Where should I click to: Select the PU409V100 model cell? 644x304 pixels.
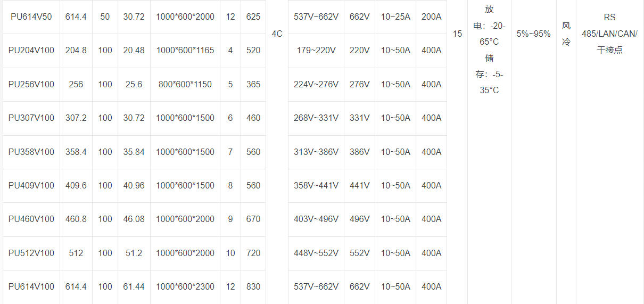31,185
